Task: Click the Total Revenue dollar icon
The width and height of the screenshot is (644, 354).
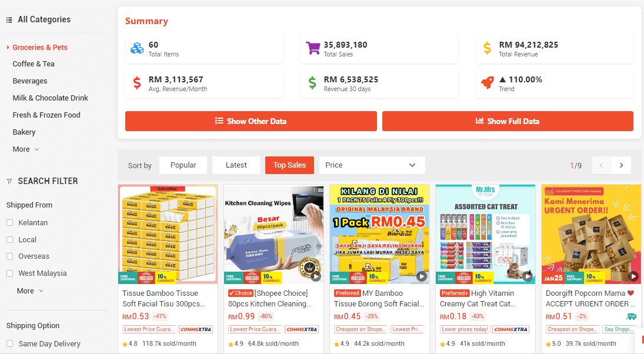Action: point(487,48)
